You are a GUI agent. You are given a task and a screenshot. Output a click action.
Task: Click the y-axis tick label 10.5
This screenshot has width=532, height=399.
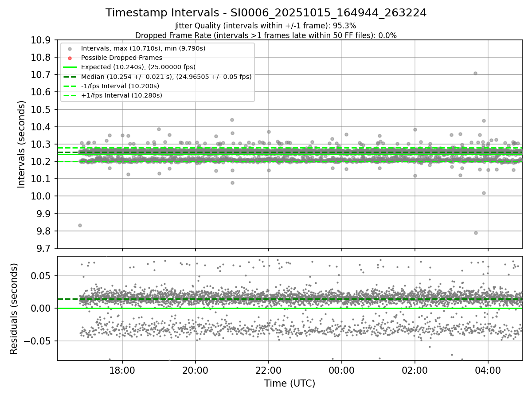[41, 110]
